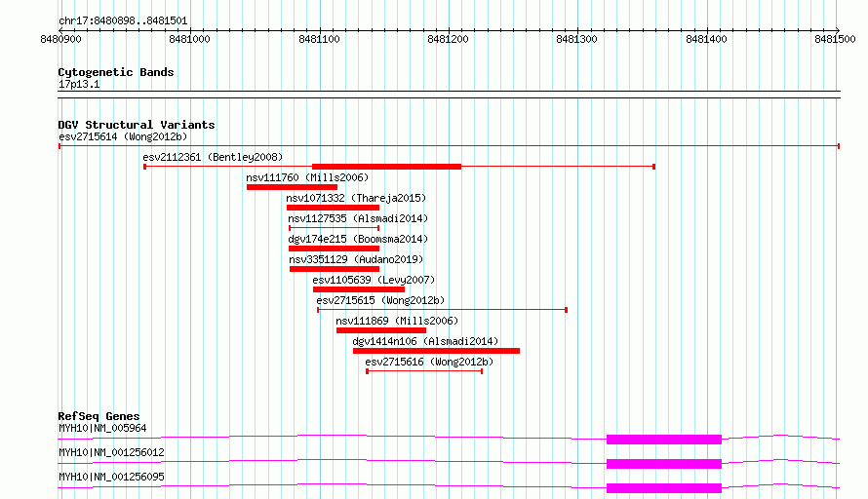Screen dimensions: 868x499
Task: Click dgv1414n106 (Alsmadi2014) variant label
Action: pyautogui.click(x=425, y=341)
